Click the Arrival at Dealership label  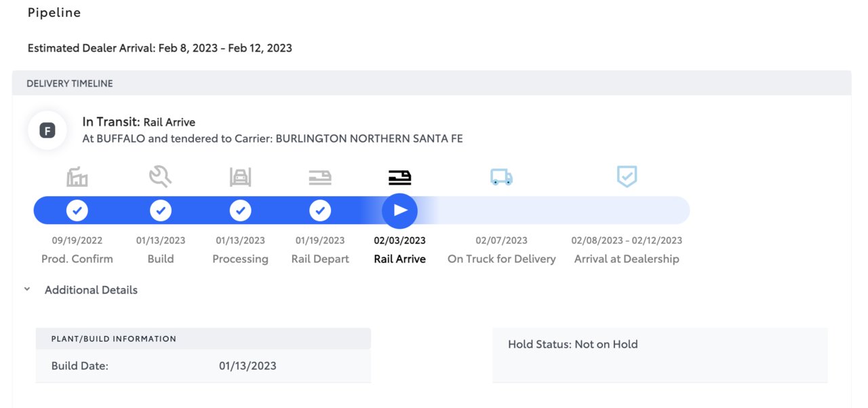tap(627, 259)
